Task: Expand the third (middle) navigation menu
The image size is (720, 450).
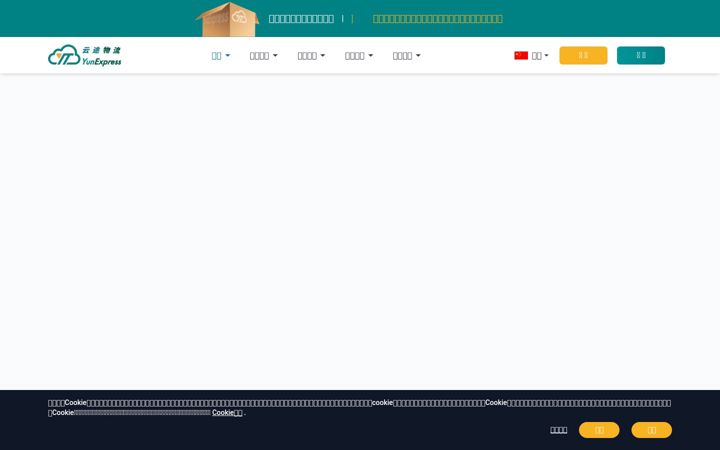Action: coord(311,56)
